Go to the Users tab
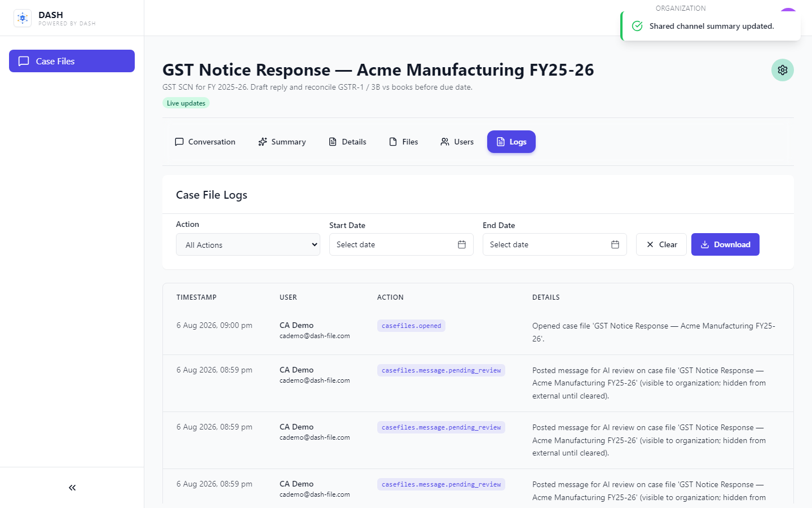 [457, 142]
